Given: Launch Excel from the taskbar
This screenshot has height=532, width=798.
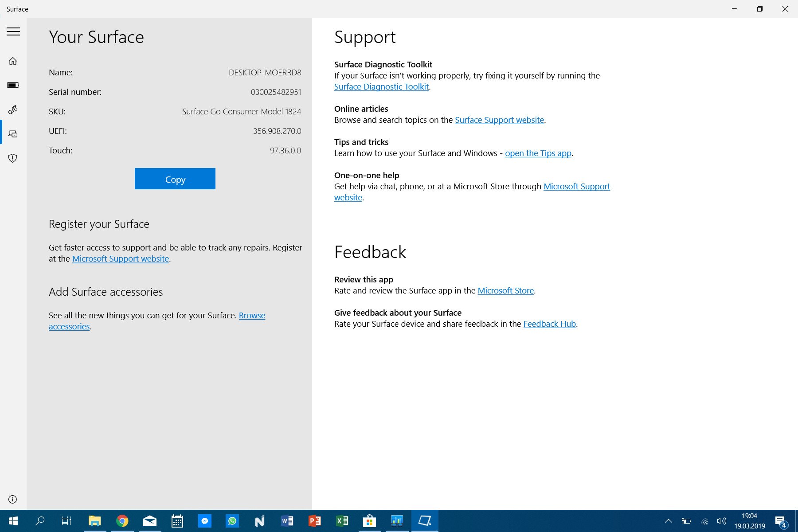Looking at the screenshot, I should [342, 521].
